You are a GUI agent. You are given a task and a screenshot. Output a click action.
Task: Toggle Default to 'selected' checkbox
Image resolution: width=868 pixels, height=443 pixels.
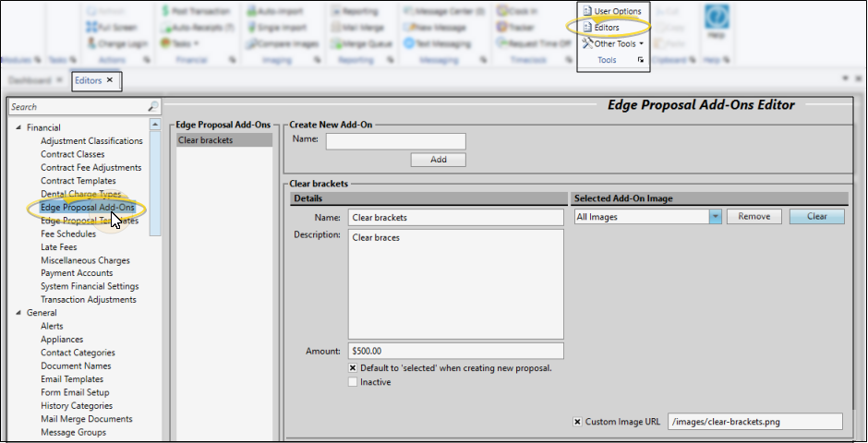pyautogui.click(x=353, y=367)
